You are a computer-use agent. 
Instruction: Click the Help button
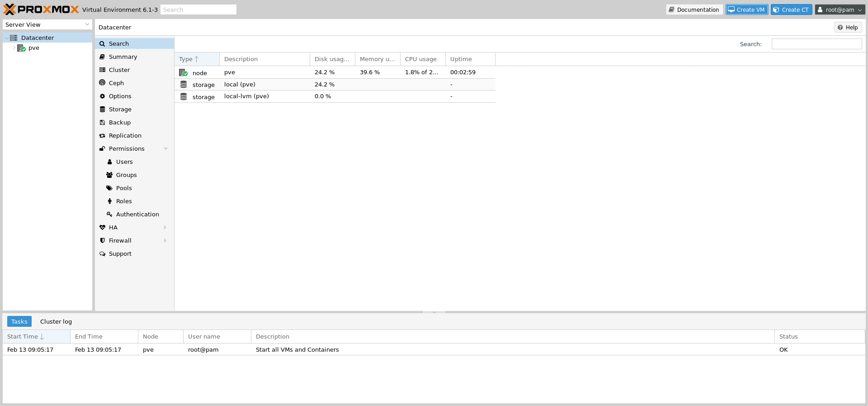pyautogui.click(x=848, y=28)
